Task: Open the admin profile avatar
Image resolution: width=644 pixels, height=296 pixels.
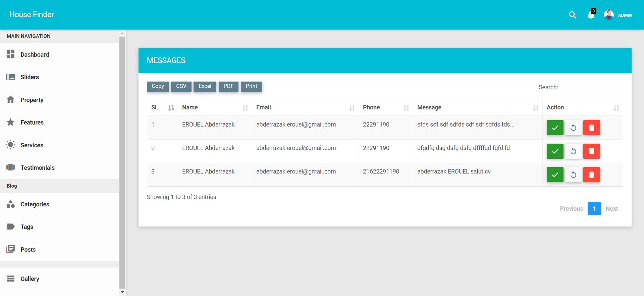Action: click(x=609, y=15)
